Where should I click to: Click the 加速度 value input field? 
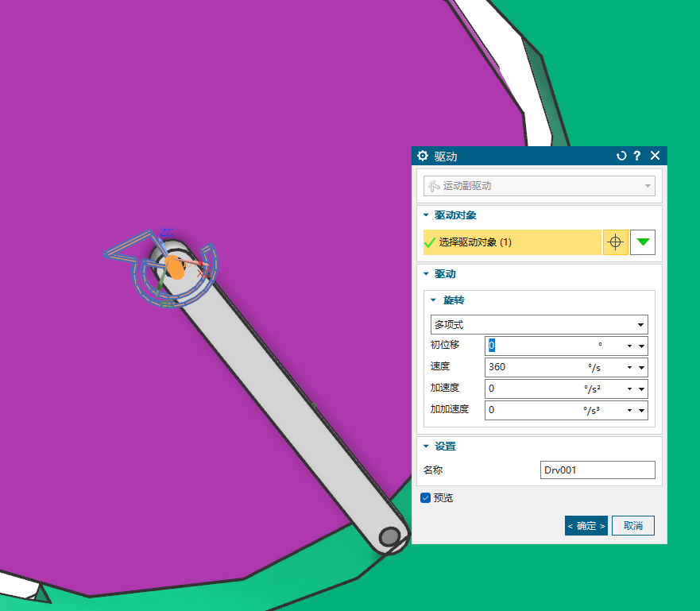tap(528, 389)
